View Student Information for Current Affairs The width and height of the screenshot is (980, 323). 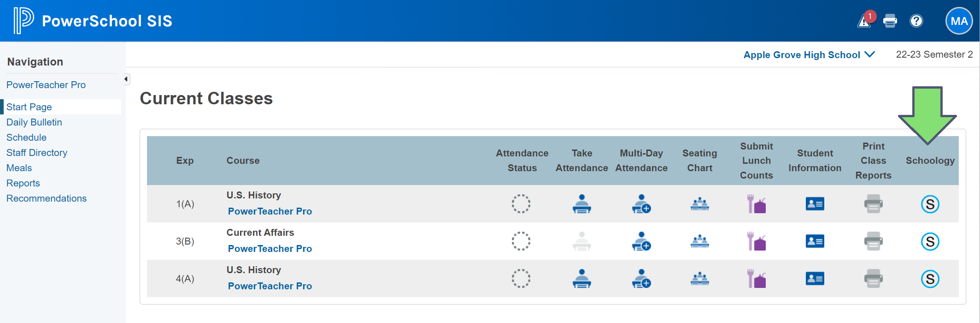[x=815, y=241]
